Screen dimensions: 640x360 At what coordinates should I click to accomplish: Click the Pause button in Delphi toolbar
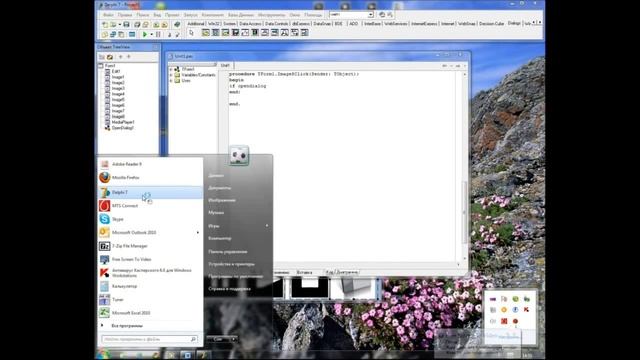point(158,35)
